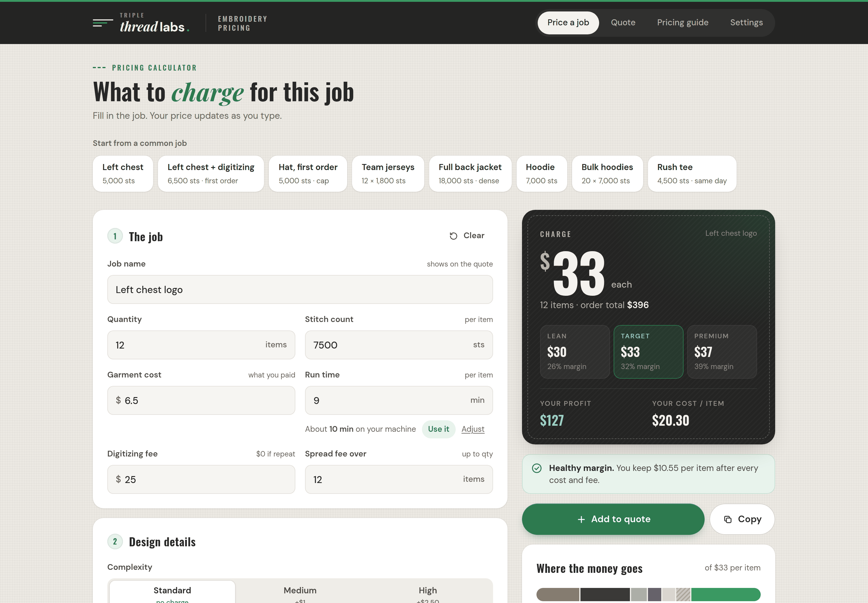Open the Pricing guide tab

click(x=683, y=23)
